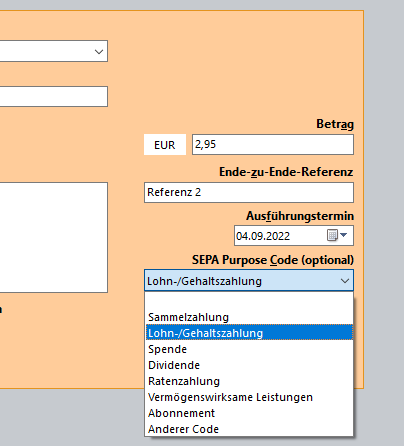Click into the Betrag amount field
This screenshot has width=404, height=446.
pyautogui.click(x=273, y=144)
